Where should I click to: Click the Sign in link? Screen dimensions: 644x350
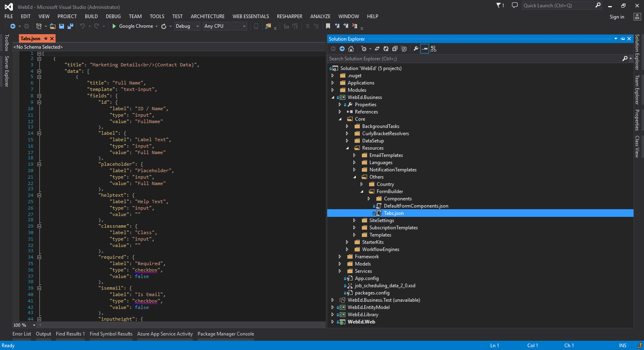point(617,17)
